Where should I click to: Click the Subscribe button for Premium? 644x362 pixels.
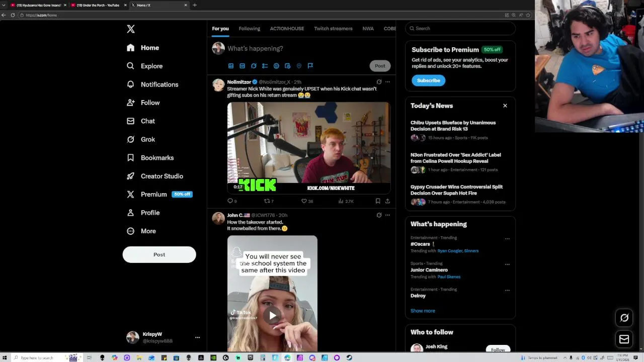(429, 80)
